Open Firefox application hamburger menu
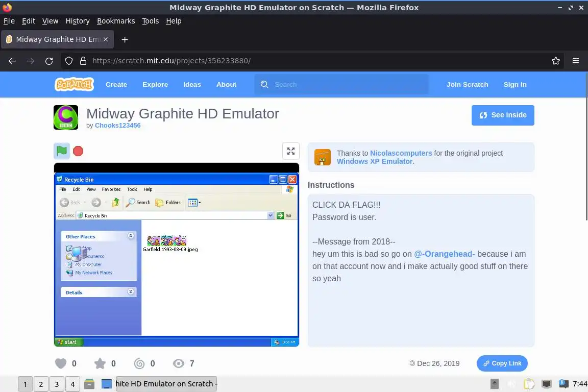The width and height of the screenshot is (588, 392). [576, 61]
